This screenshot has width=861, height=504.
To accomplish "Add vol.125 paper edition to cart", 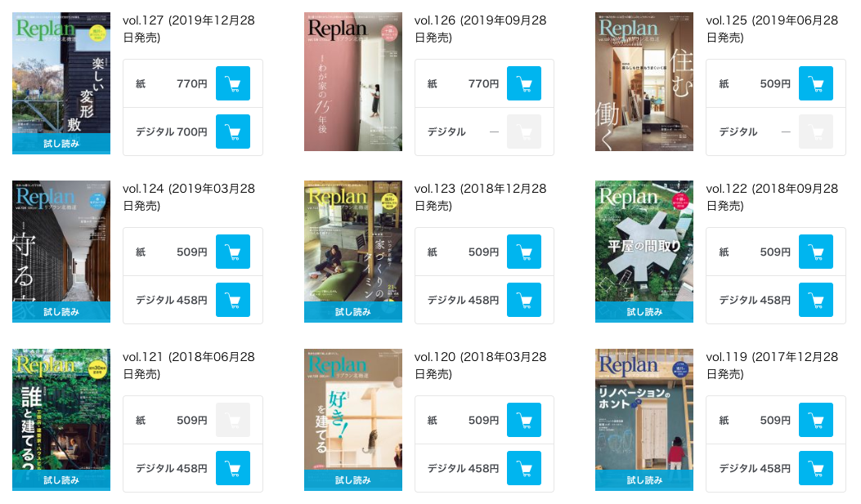I will click(815, 83).
